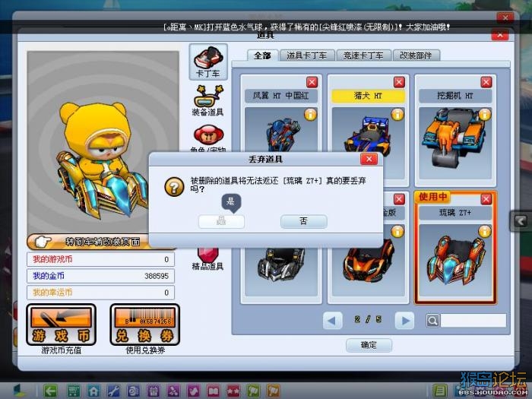The width and height of the screenshot is (532, 399).
Task: Click the green back arrow in bottom bar
Action: pyautogui.click(x=51, y=391)
